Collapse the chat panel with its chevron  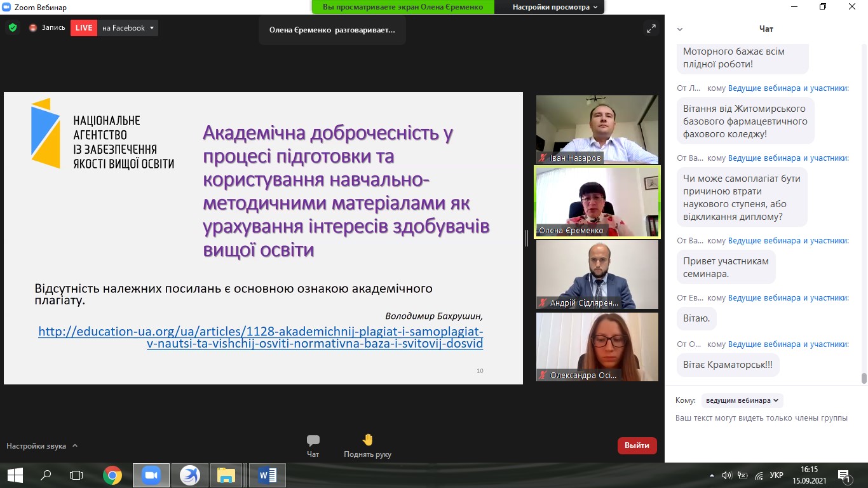point(680,29)
